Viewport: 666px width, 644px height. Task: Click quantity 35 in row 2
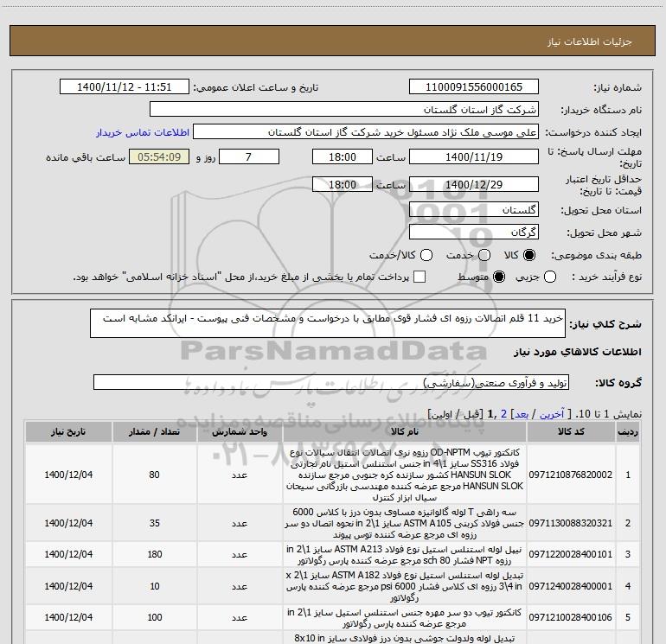(154, 523)
